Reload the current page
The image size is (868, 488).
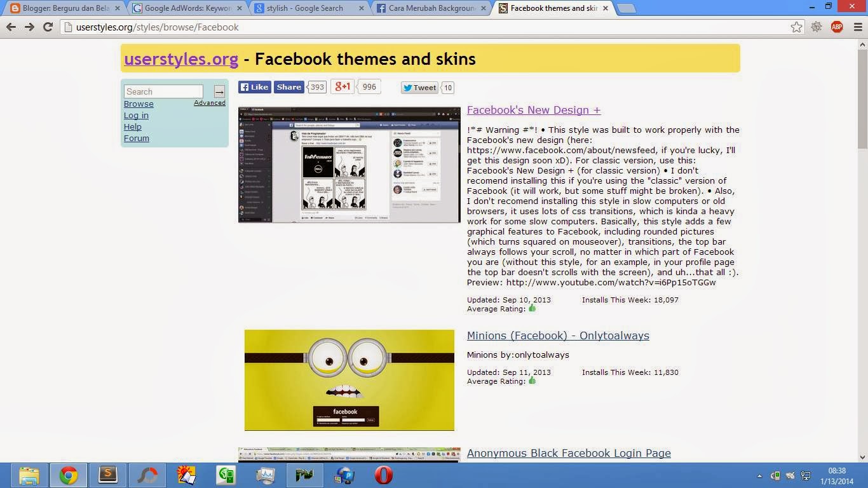click(x=48, y=27)
